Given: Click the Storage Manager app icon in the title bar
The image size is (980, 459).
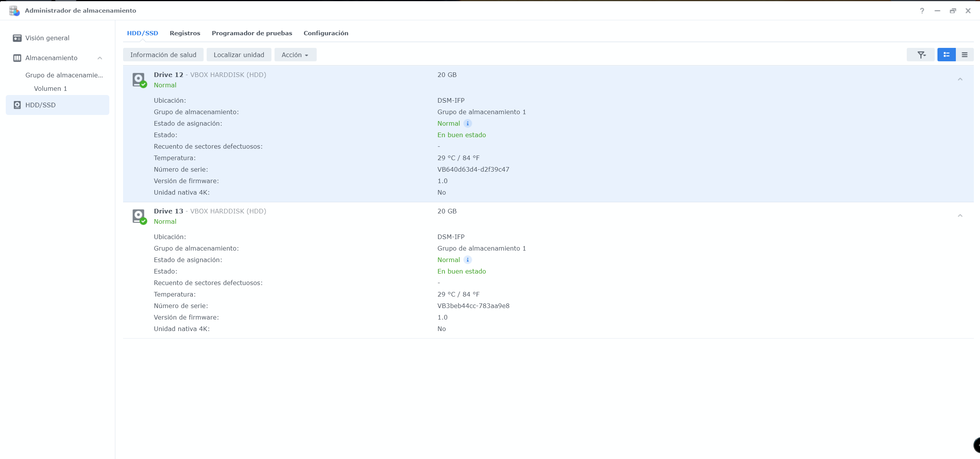Looking at the screenshot, I should click(x=14, y=11).
